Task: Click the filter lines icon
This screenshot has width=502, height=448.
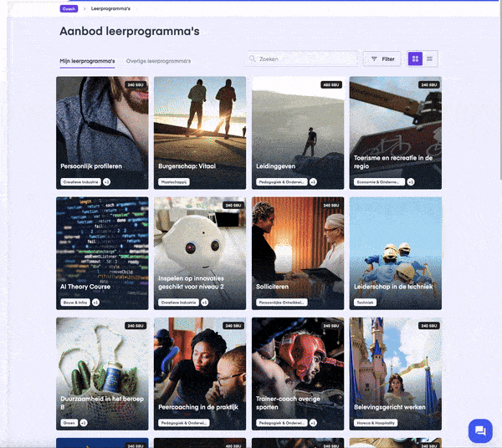Action: (x=374, y=59)
